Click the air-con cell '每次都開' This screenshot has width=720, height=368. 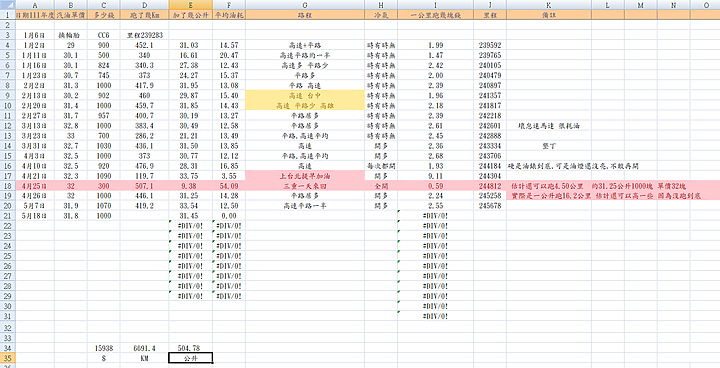tap(381, 166)
